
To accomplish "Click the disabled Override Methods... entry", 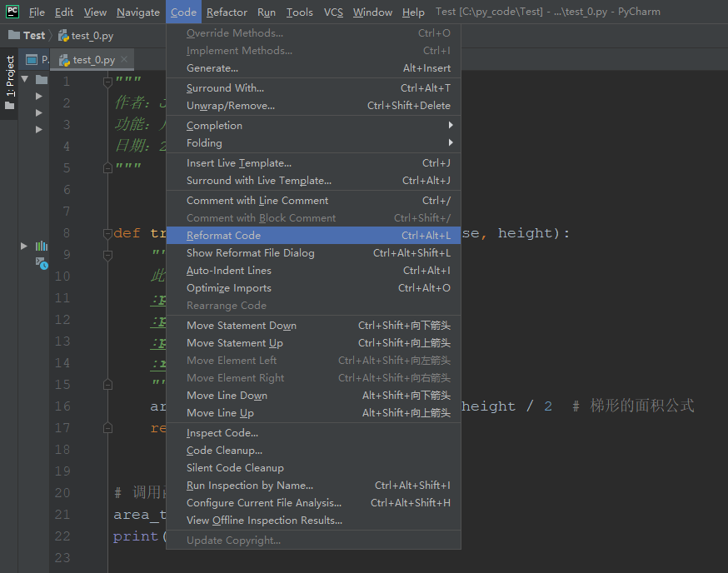I will (313, 33).
